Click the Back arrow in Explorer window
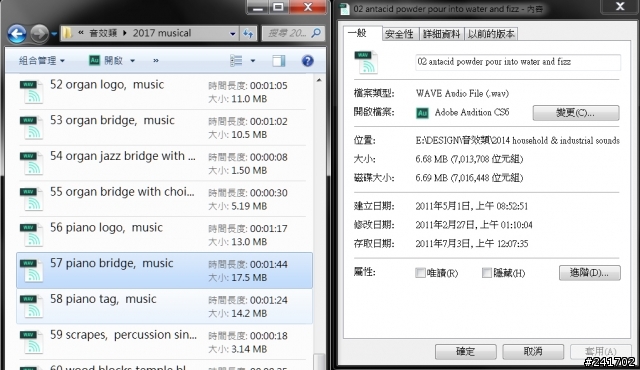Viewport: 640px width, 370px height. [17, 34]
